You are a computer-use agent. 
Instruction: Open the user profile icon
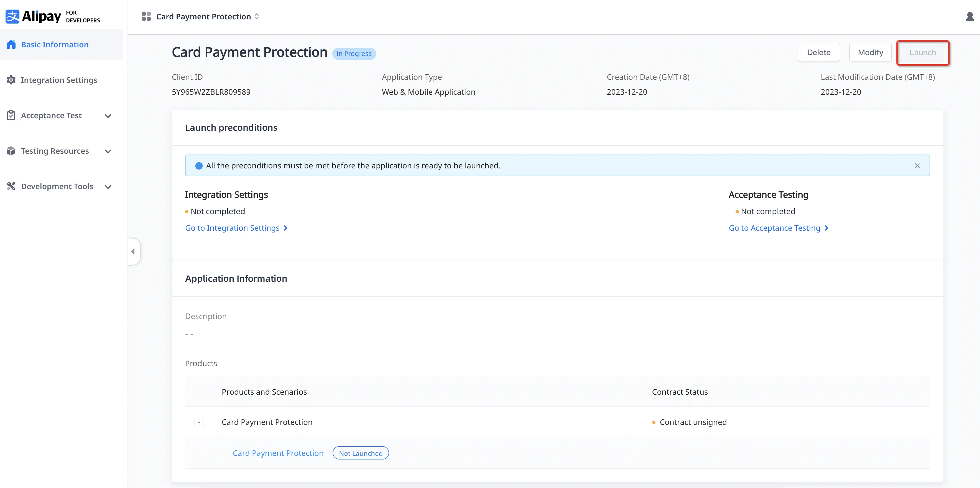[x=970, y=16]
